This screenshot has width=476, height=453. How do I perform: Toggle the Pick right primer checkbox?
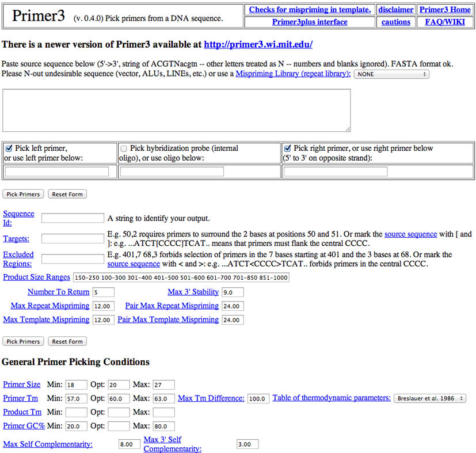point(287,149)
